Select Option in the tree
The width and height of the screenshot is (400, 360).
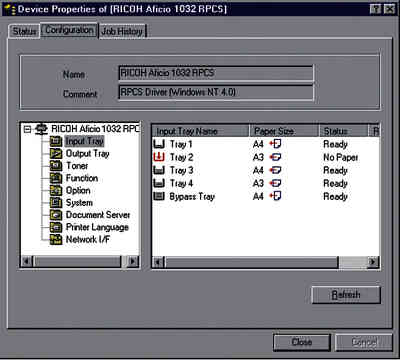tap(78, 190)
